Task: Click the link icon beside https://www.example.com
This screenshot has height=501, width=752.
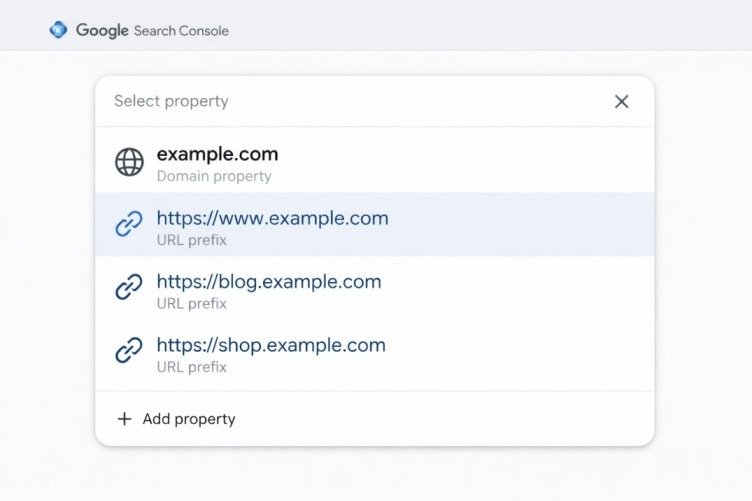Action: point(129,224)
